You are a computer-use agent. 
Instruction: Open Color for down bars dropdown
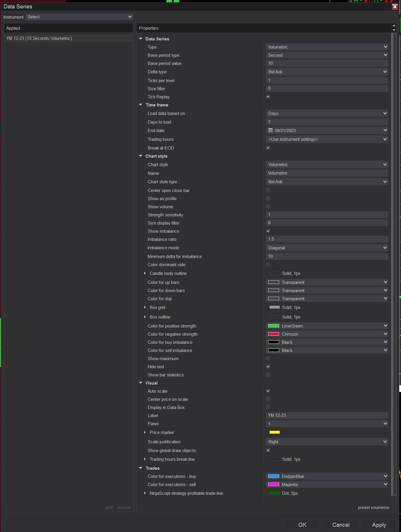tap(327, 290)
